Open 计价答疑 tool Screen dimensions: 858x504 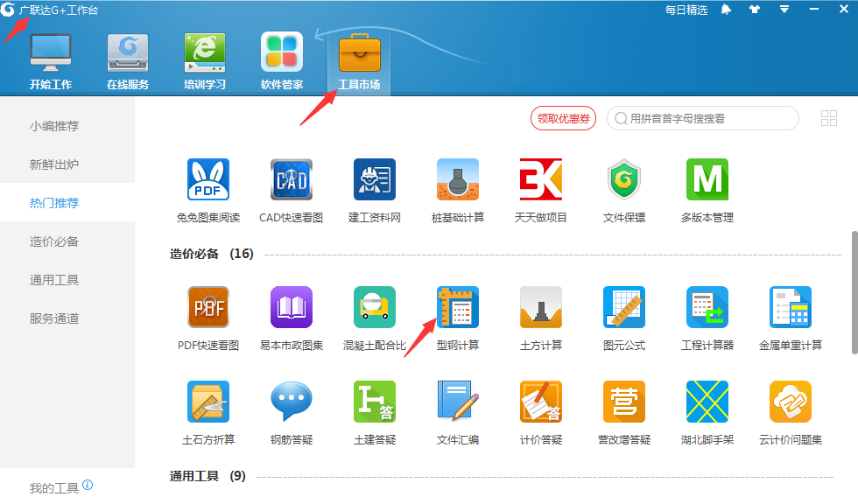click(x=541, y=402)
